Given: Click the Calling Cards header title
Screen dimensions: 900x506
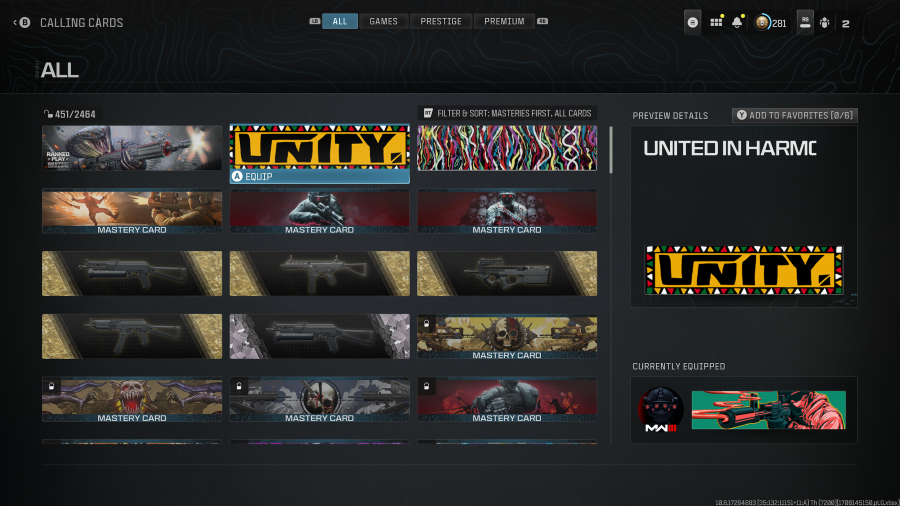Looking at the screenshot, I should pos(82,23).
